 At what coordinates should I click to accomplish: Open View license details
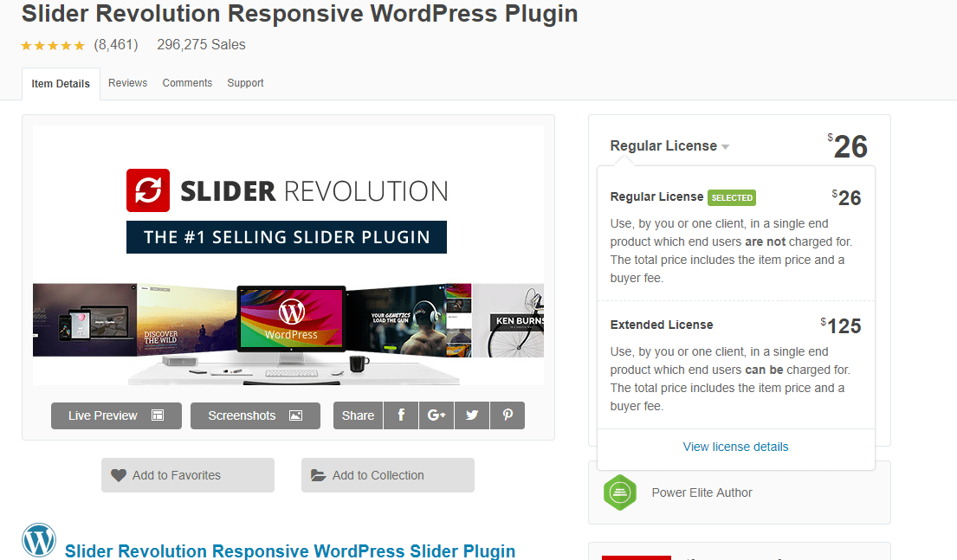pyautogui.click(x=735, y=447)
